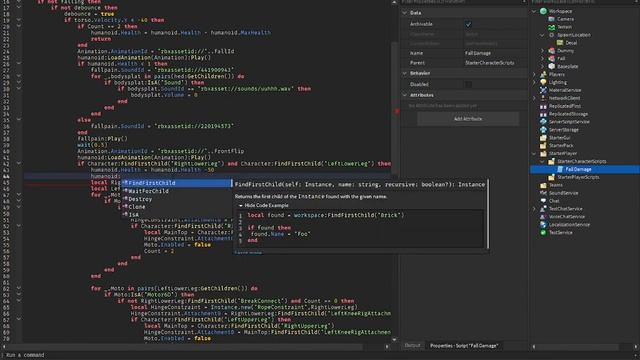Click the SpawnLocation icon in Explorer

click(551, 35)
